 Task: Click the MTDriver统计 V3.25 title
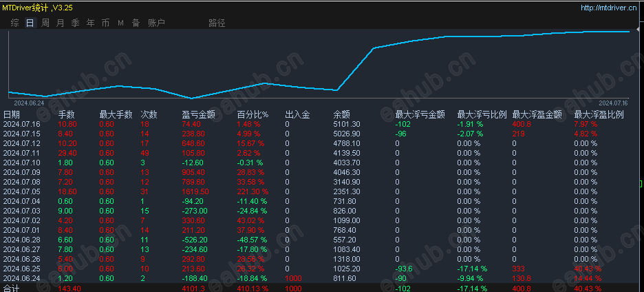pyautogui.click(x=37, y=8)
